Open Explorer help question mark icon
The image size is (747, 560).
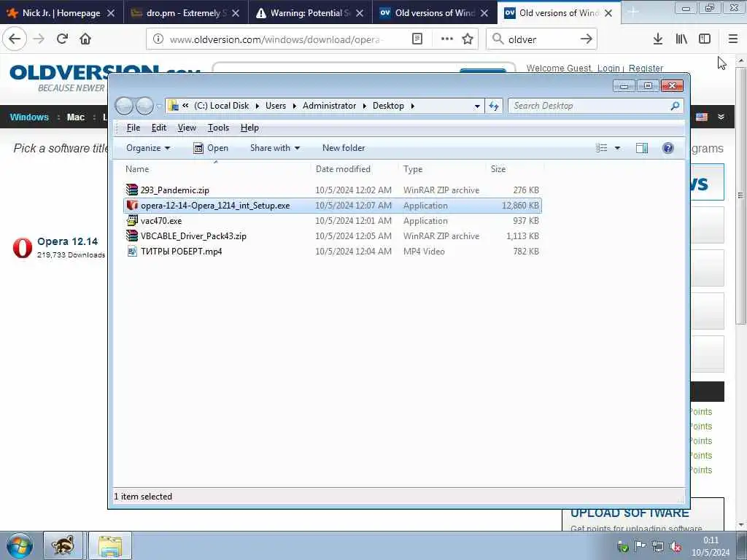tap(668, 148)
